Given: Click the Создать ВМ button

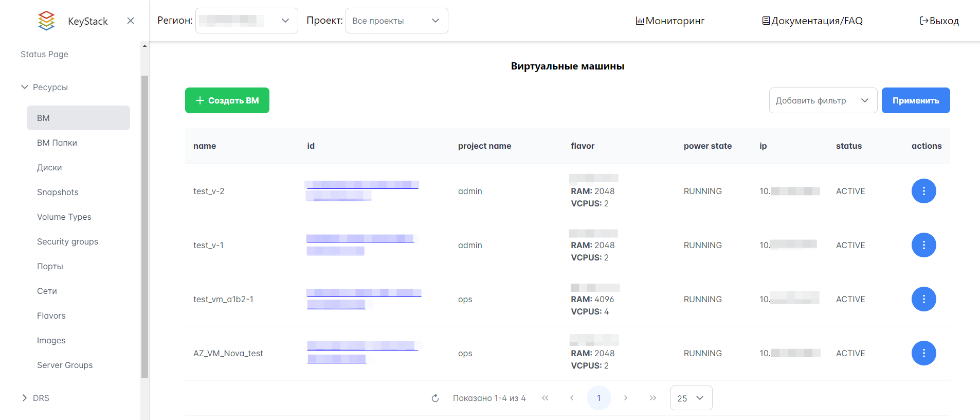Looking at the screenshot, I should pos(227,100).
